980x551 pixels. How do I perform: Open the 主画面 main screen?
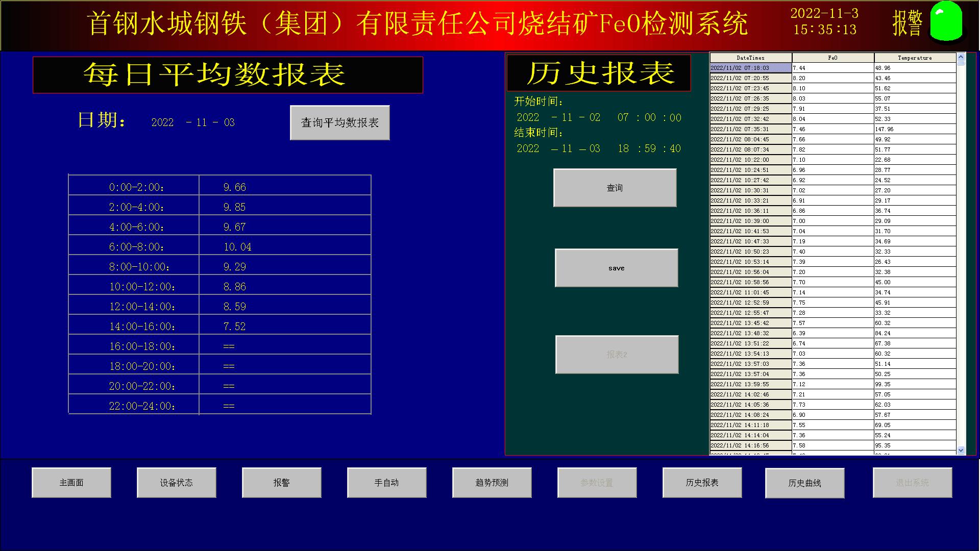71,483
